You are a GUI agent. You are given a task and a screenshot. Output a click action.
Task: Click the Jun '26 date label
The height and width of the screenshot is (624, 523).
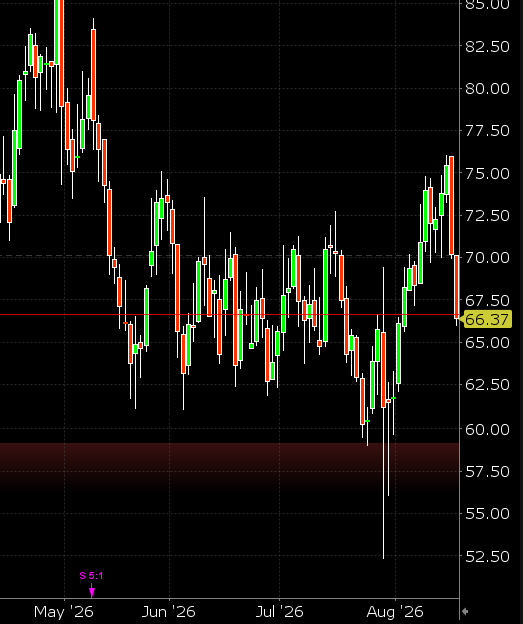[x=169, y=612]
